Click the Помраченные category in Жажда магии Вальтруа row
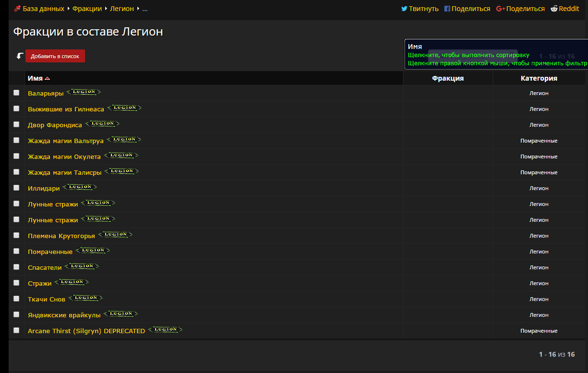Viewport: 588px width, 373px height. tap(539, 141)
